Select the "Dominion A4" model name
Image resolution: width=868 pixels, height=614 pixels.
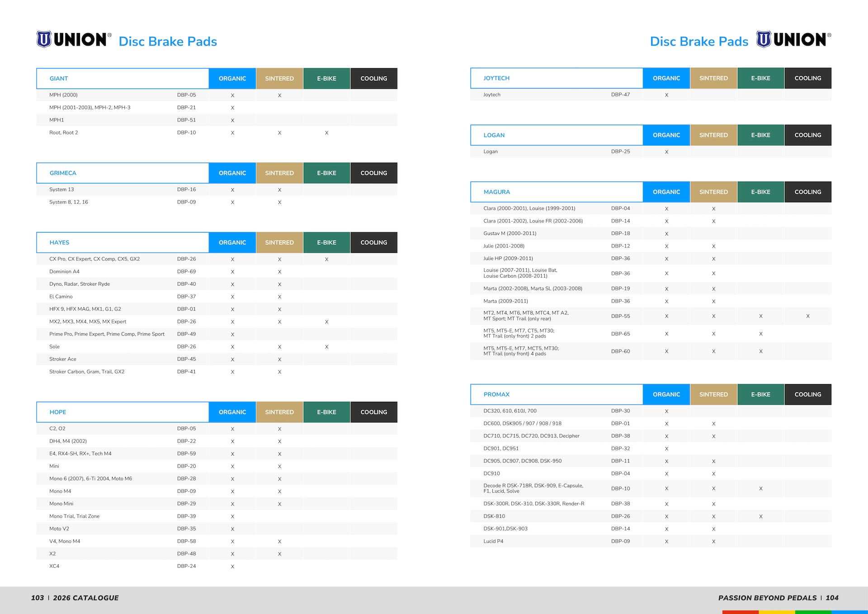coord(64,272)
